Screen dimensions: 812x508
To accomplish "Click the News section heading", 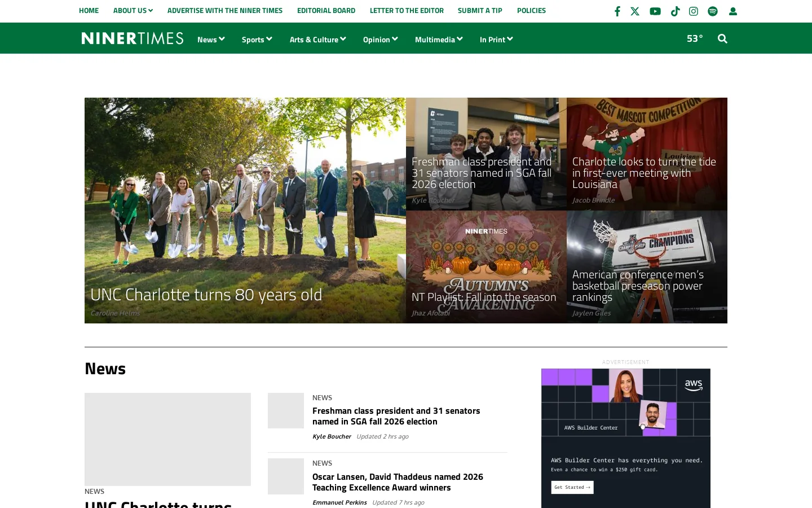I will 105,369.
